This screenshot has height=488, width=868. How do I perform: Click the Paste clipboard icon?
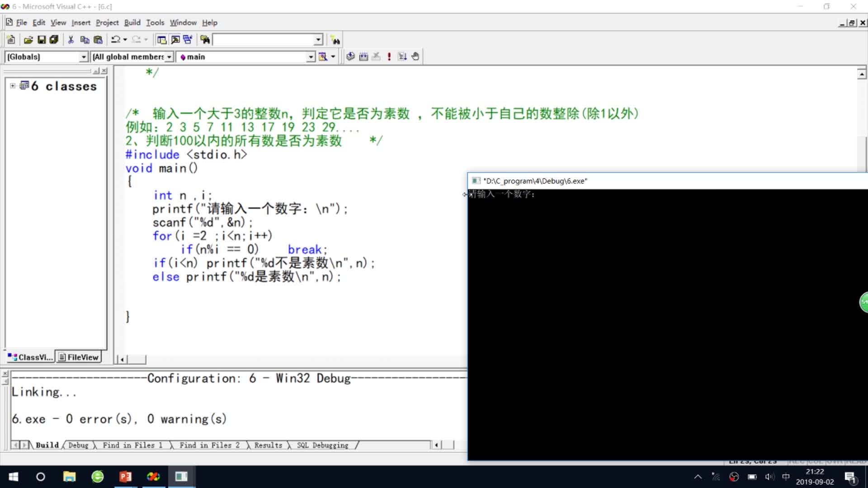click(98, 40)
